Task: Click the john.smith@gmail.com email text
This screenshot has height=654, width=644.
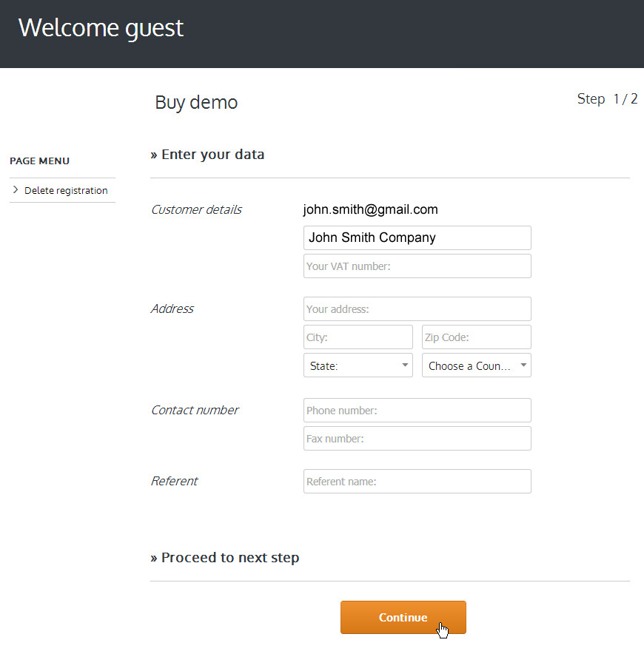Action: coord(371,209)
